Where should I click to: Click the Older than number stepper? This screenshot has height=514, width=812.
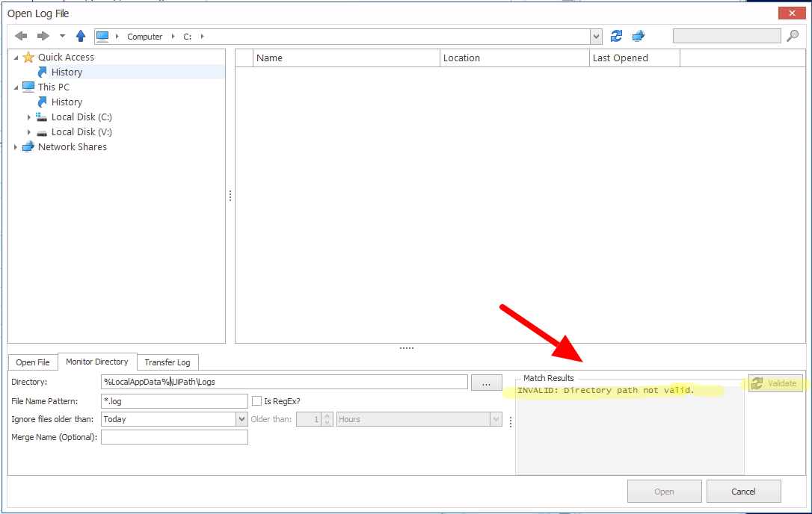pyautogui.click(x=327, y=419)
